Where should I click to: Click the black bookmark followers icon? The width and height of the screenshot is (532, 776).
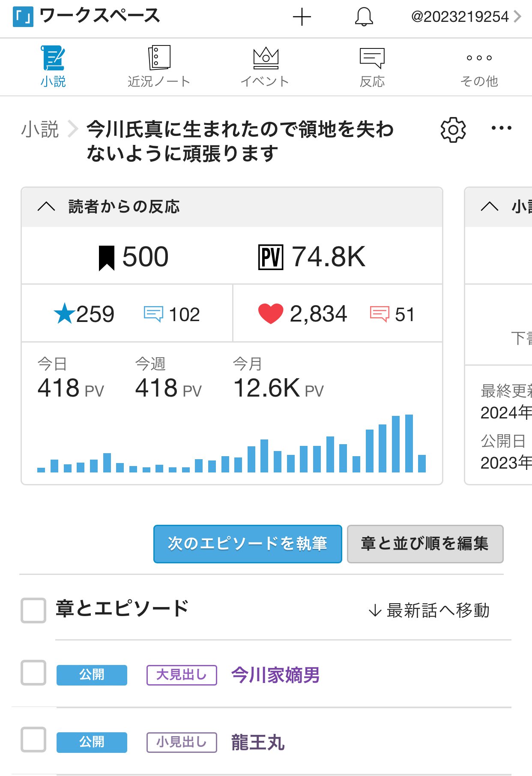[x=107, y=258]
